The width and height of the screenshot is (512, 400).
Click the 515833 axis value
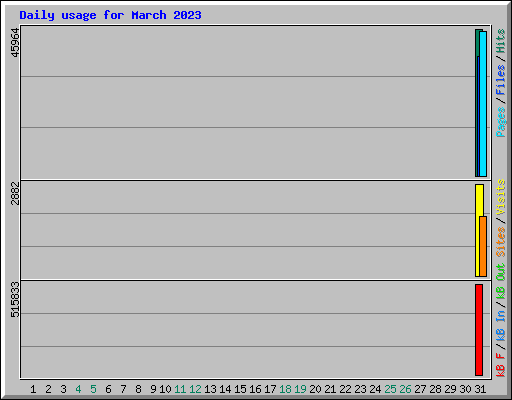[x=15, y=300]
